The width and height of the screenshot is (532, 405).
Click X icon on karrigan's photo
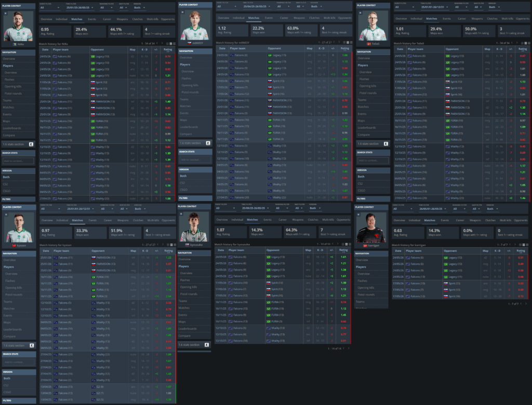358,214
